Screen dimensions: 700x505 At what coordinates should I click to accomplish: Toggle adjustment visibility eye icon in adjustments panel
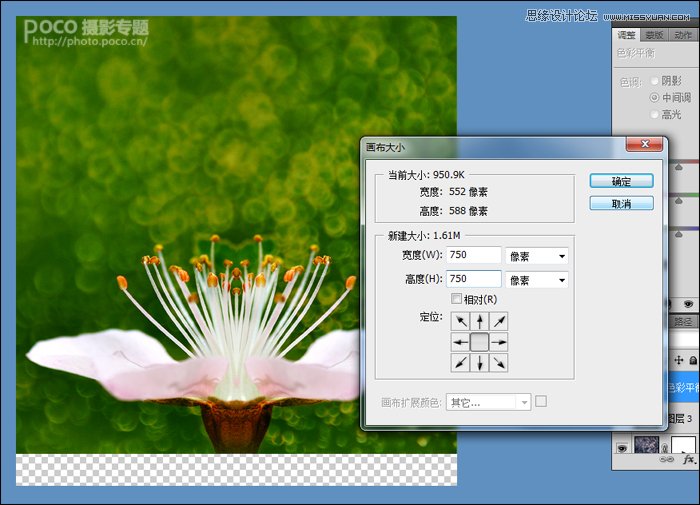[x=688, y=304]
